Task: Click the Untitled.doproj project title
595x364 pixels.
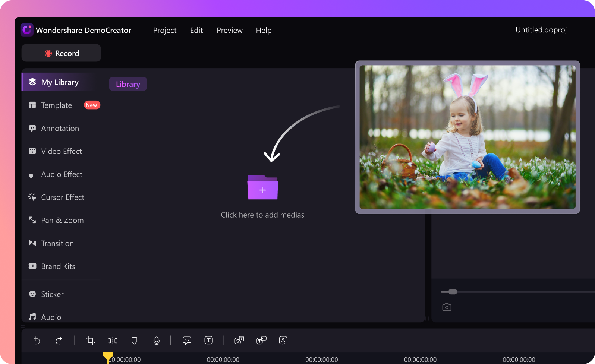Action: pyautogui.click(x=541, y=30)
